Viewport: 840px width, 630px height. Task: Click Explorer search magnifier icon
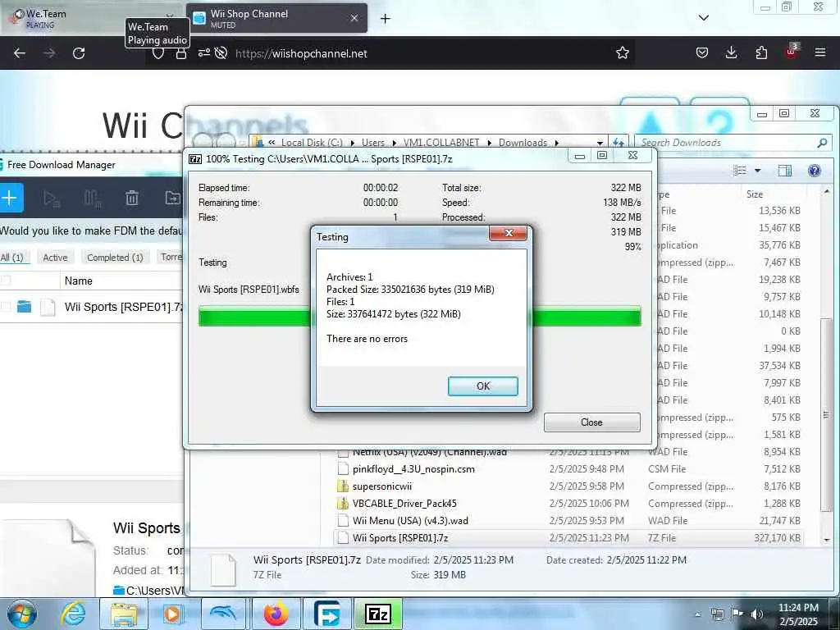pyautogui.click(x=822, y=143)
